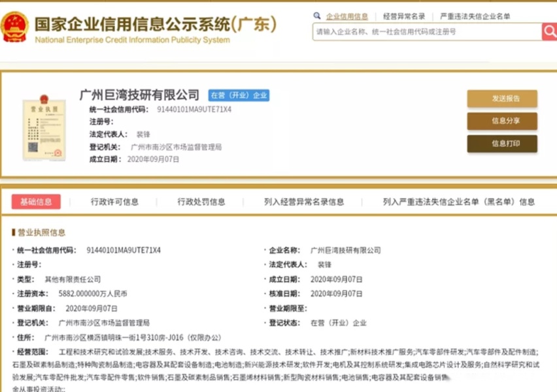
Task: Switch to the 行政许可信息 tab
Action: 114,202
